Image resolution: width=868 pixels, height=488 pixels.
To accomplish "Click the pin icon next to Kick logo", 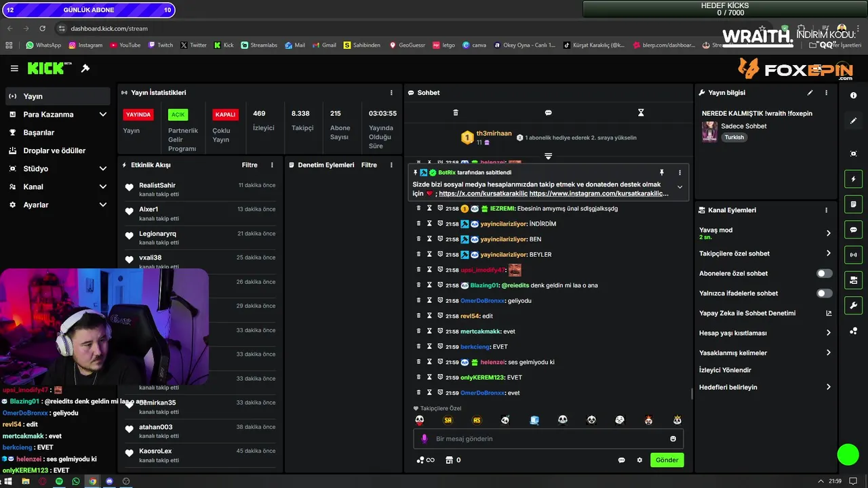I will pyautogui.click(x=85, y=68).
